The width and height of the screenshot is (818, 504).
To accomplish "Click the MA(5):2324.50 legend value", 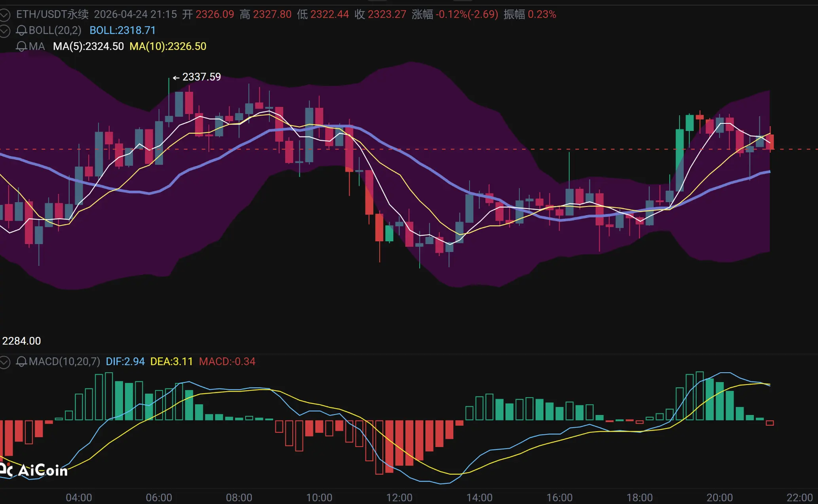I will [x=89, y=47].
